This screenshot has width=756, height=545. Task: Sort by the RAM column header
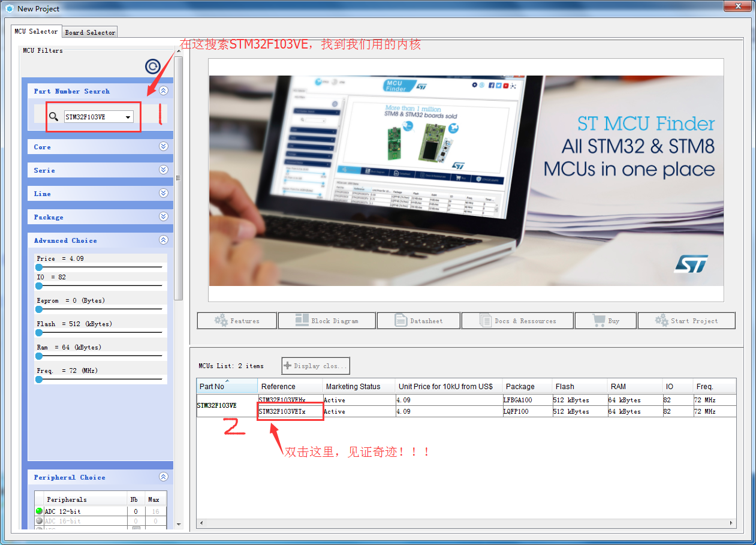[x=634, y=386]
